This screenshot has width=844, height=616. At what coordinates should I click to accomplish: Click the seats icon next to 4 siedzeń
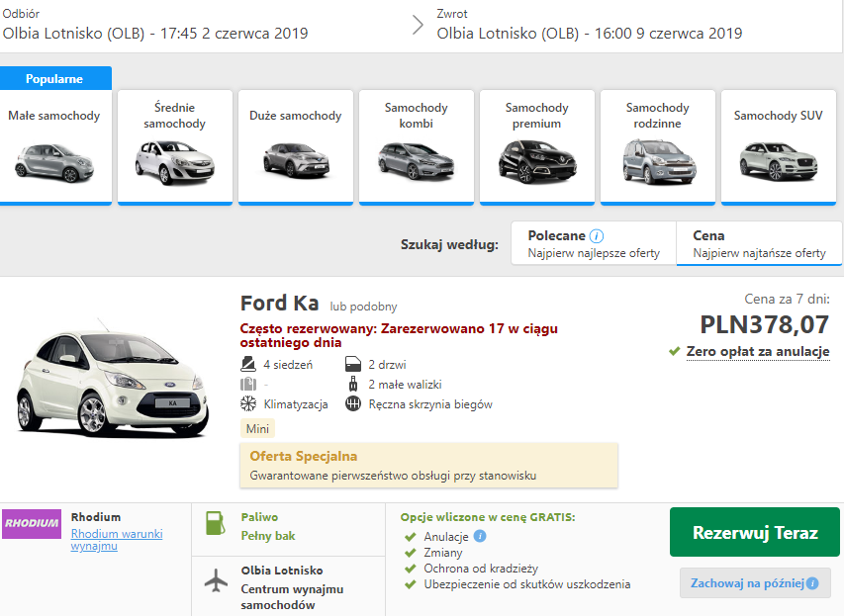click(x=248, y=364)
